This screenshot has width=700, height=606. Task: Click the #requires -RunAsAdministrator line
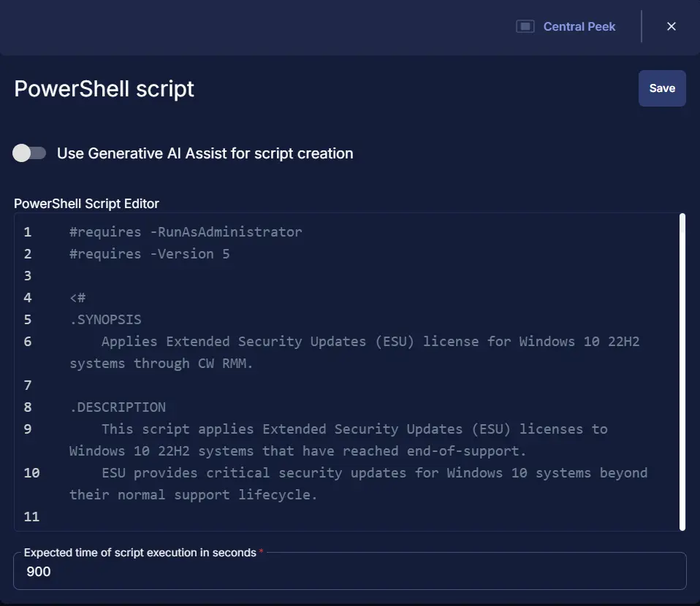(x=185, y=231)
